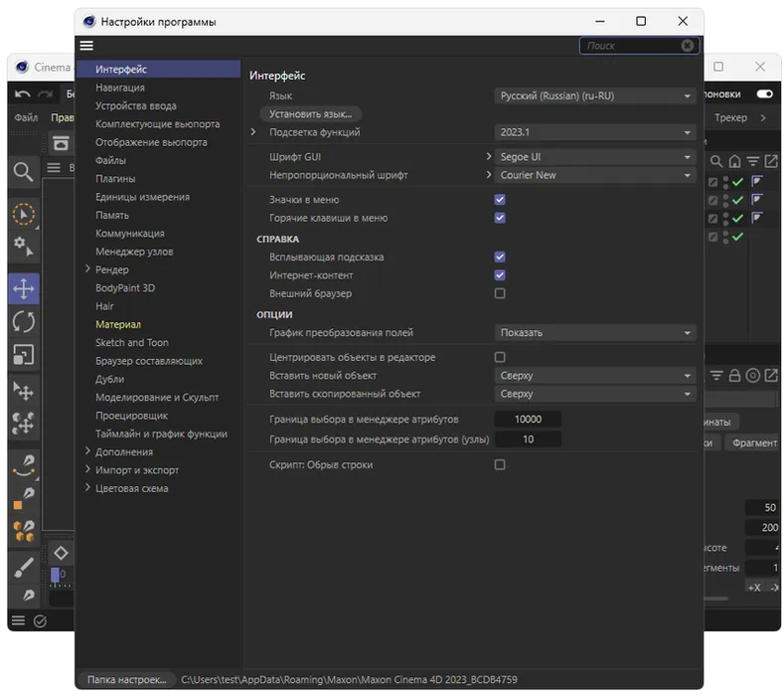Select the Scale tool

click(x=24, y=355)
